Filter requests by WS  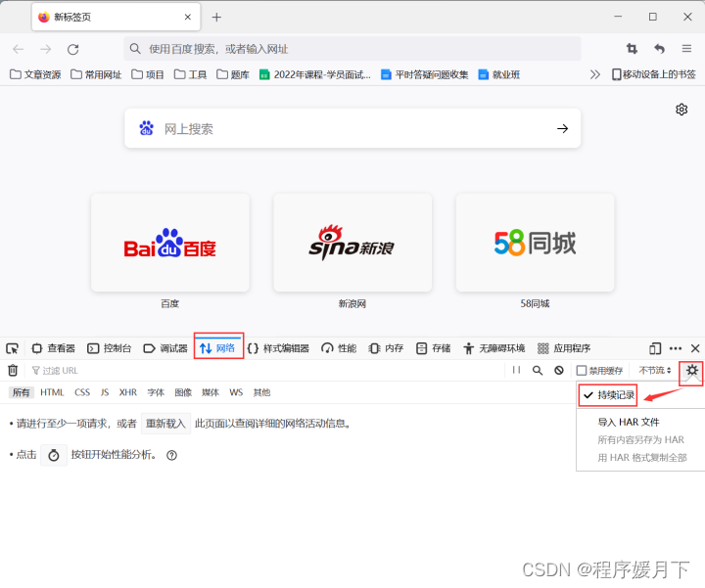(236, 392)
